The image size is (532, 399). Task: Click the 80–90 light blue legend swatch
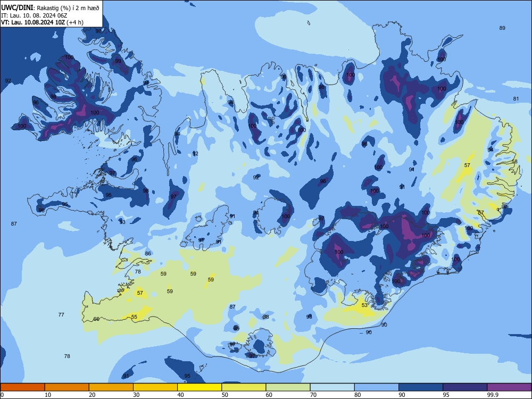pyautogui.click(x=377, y=387)
